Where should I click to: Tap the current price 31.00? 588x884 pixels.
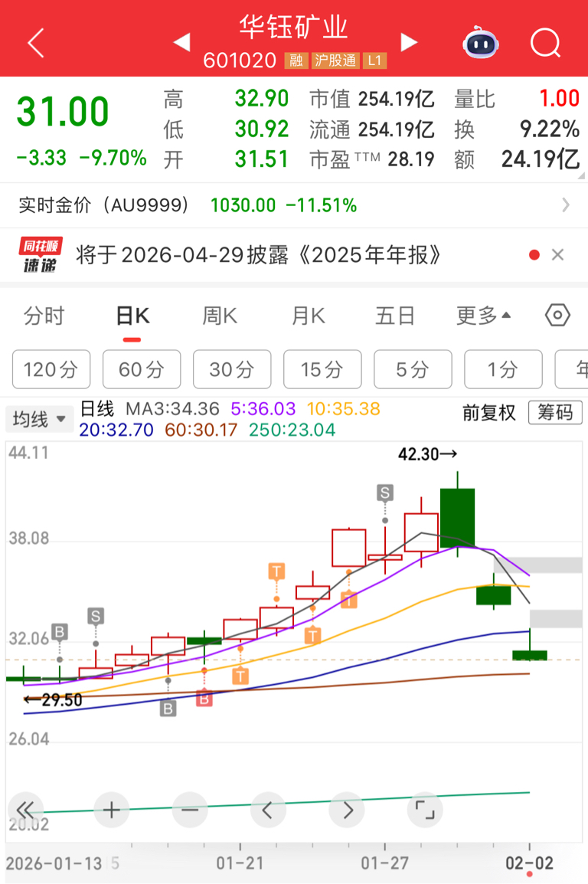(x=63, y=111)
